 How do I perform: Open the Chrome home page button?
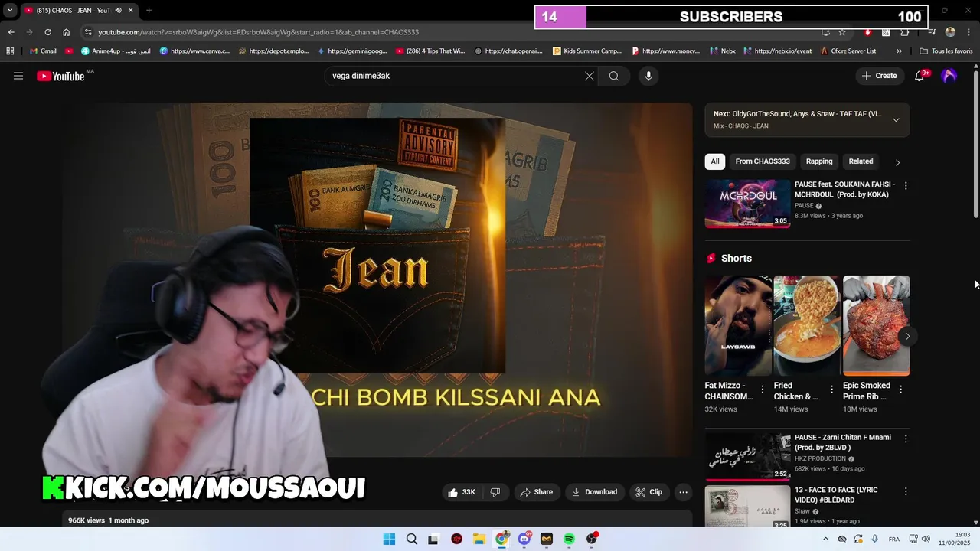66,32
